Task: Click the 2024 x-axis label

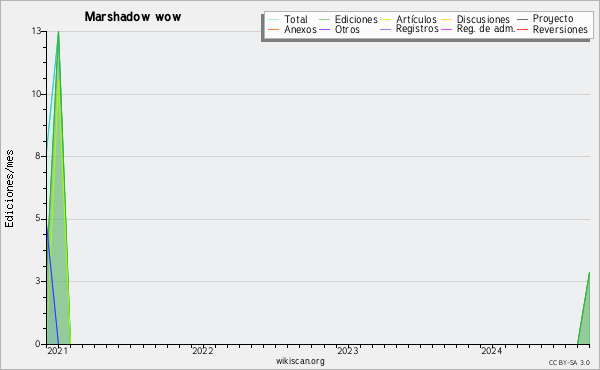Action: 492,351
